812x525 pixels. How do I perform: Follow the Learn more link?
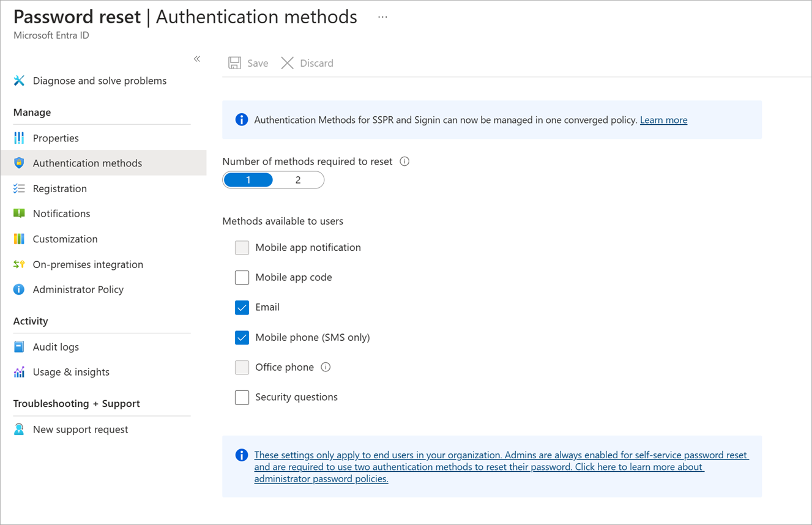pos(663,120)
